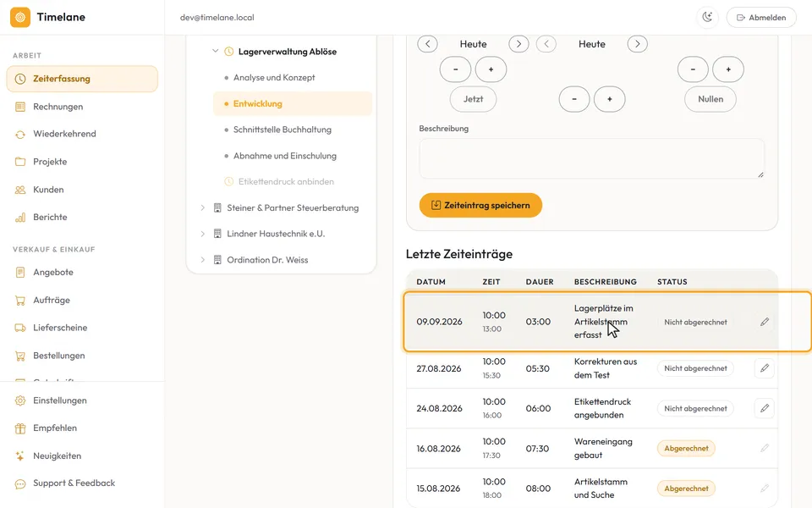Click the clock icon beside Lagerverwaltung Ablöse
Viewport: 812px width, 508px height.
coord(229,52)
